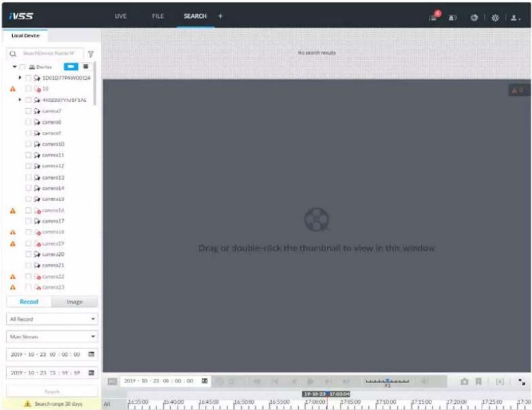Check the camera21 checkbox
Screen dimensions: 532x410
pos(29,265)
